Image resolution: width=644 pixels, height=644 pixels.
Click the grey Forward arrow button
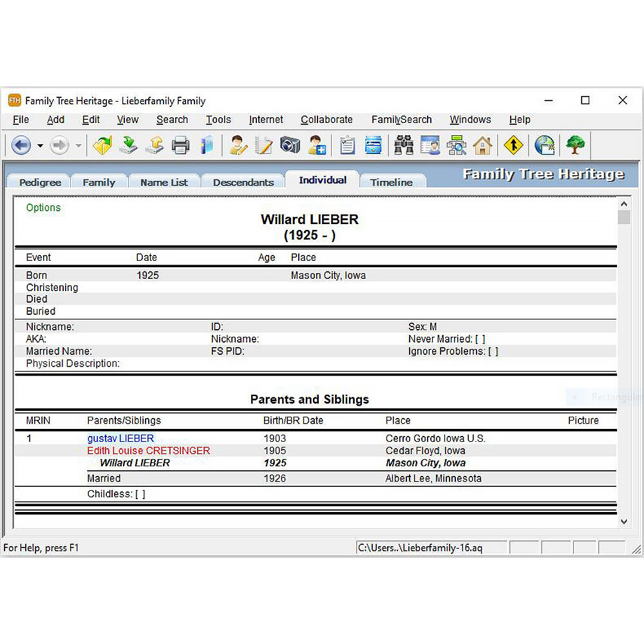click(x=59, y=145)
